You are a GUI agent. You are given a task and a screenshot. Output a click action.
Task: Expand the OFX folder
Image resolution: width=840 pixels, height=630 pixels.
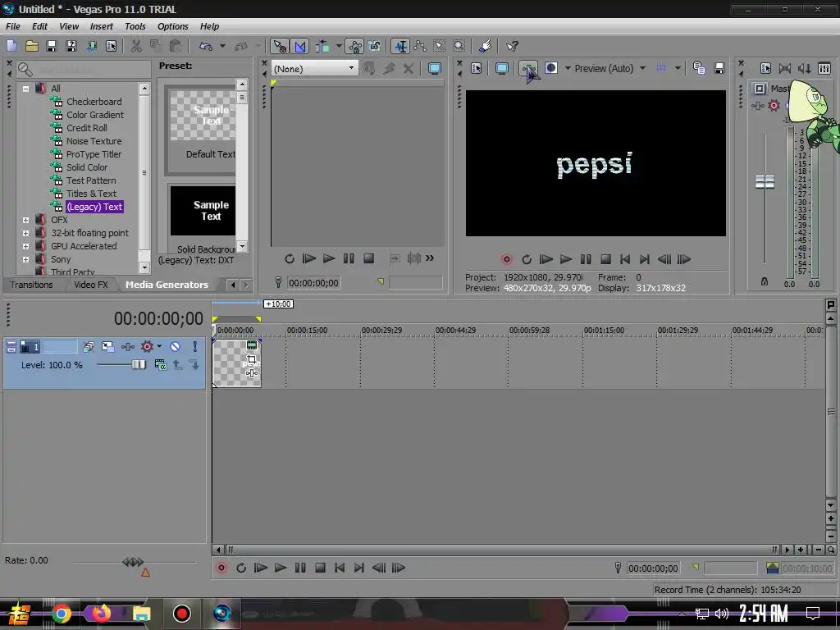tap(25, 220)
